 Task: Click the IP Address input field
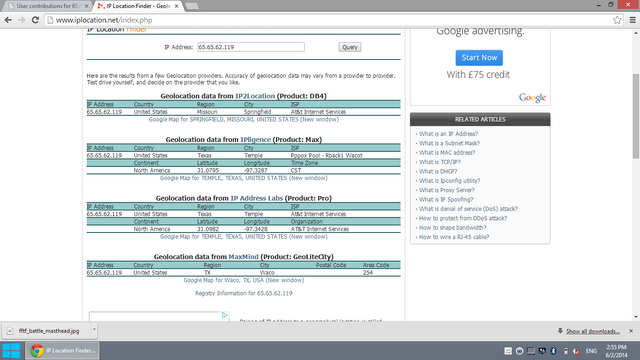[251, 47]
